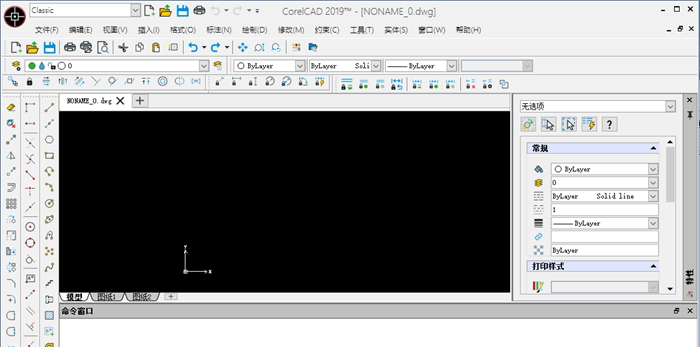The image size is (700, 360).
Task: Add a new sheet with small plus button
Action: (171, 296)
